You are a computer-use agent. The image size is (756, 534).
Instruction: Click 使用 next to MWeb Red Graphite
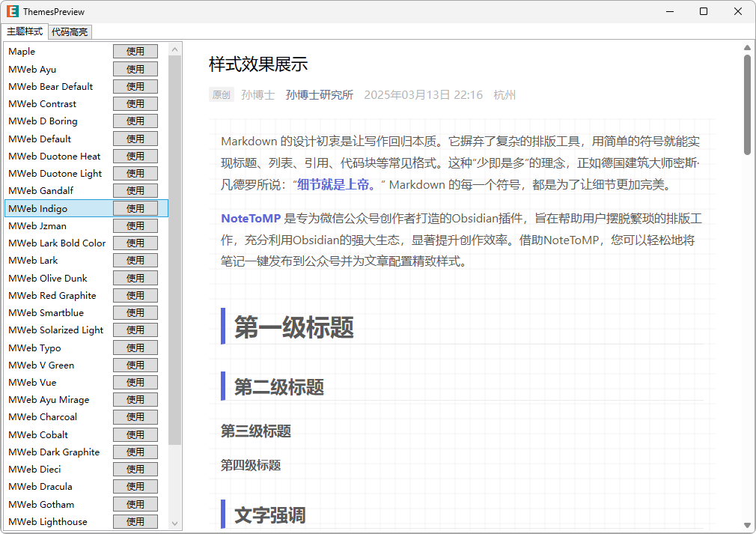[135, 296]
